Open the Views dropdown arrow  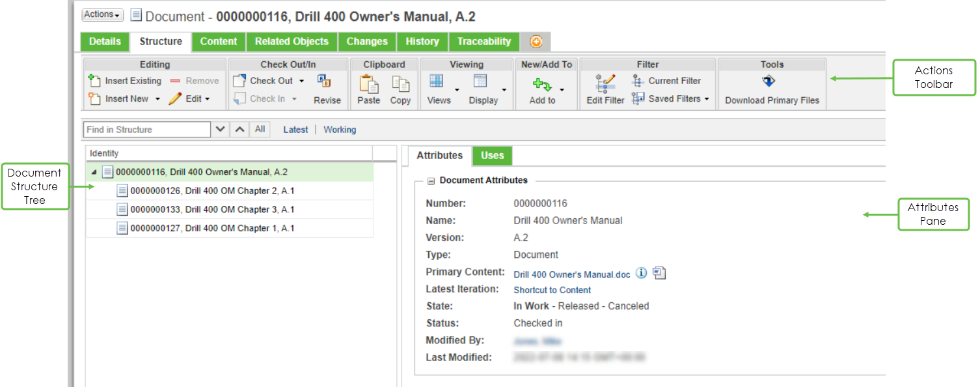coord(457,90)
